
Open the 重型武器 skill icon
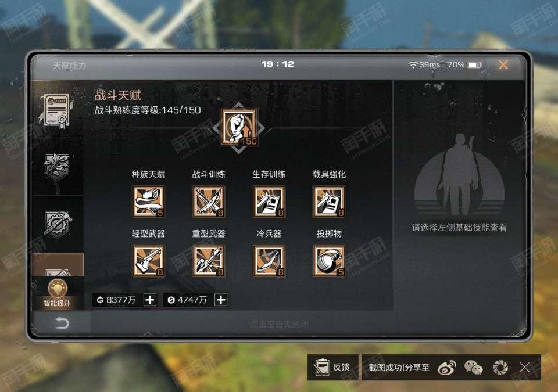209,261
